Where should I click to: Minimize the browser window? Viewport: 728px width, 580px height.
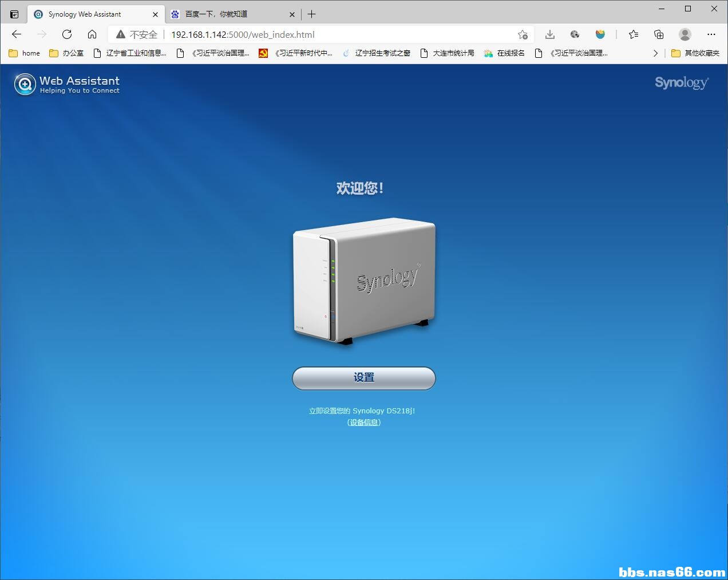[x=662, y=9]
